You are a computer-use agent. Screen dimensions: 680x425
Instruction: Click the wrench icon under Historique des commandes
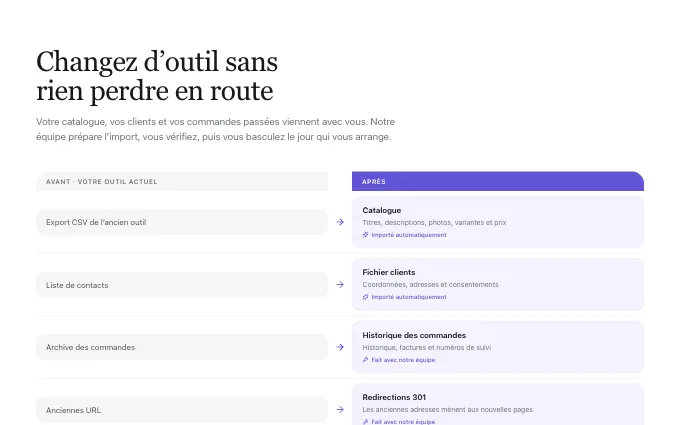click(x=366, y=360)
